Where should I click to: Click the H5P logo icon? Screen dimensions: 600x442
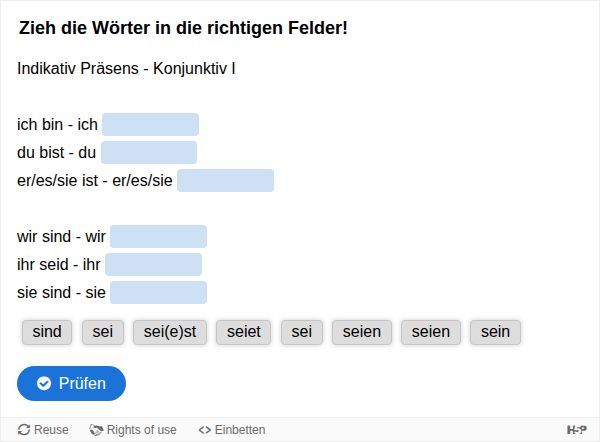coord(576,430)
